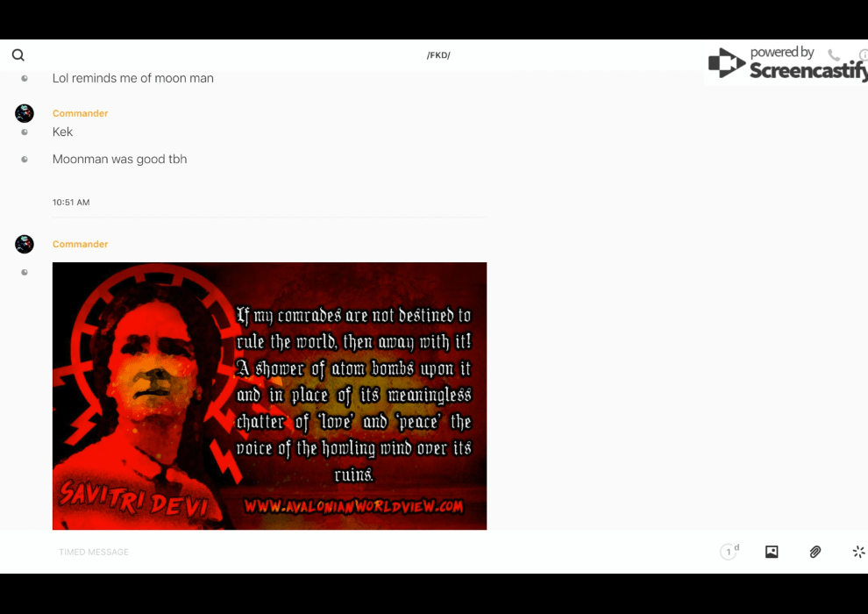This screenshot has height=614, width=868.
Task: Open conversation info via the i icon
Action: click(x=863, y=55)
